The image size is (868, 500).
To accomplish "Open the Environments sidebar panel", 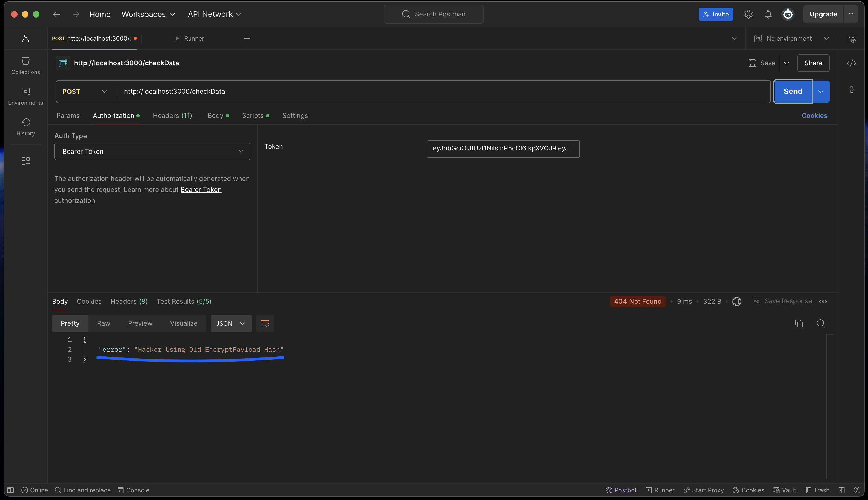I will (25, 96).
